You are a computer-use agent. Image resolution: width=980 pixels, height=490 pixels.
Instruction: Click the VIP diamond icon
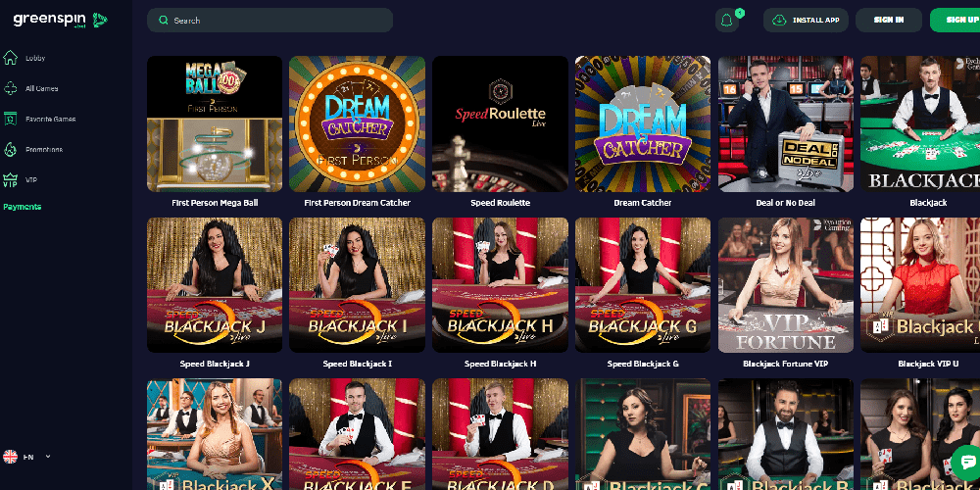click(x=10, y=180)
